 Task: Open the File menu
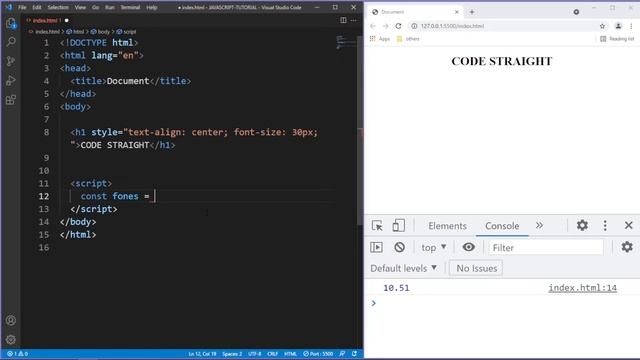point(22,7)
